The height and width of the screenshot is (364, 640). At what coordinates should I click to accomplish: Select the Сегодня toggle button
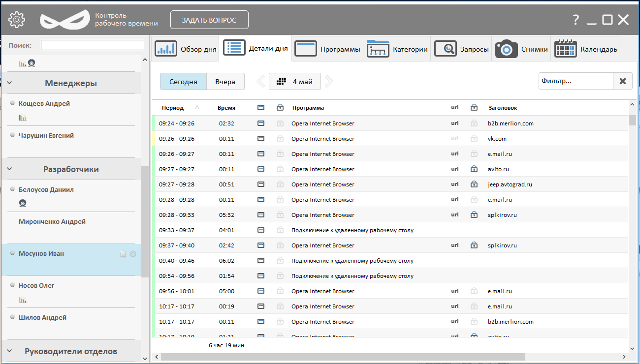183,82
